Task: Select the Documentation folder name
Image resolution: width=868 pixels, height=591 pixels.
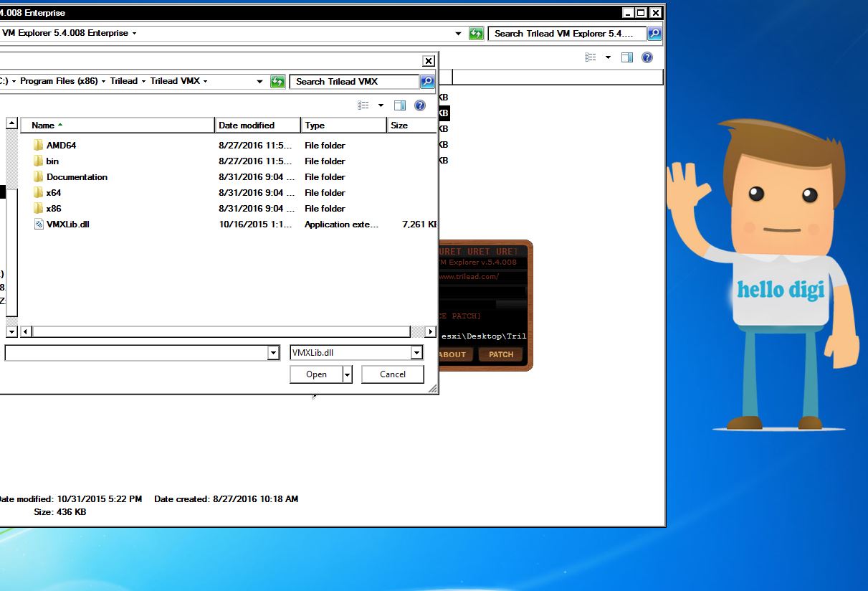Action: tap(77, 176)
